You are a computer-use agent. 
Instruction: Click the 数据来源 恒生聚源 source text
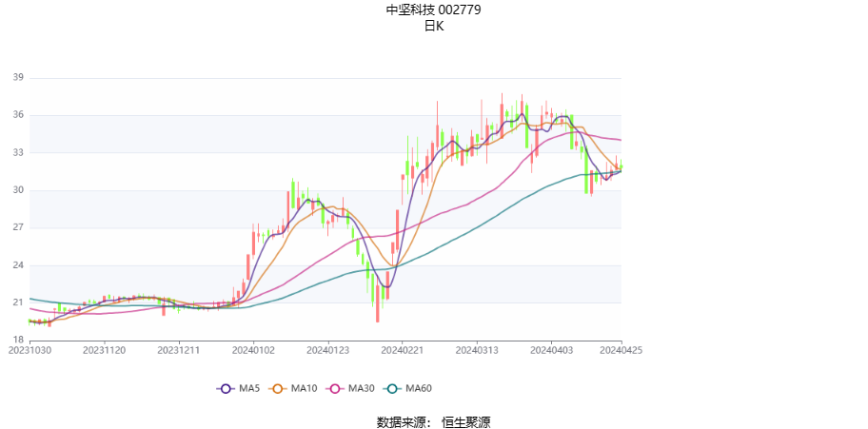(433, 422)
